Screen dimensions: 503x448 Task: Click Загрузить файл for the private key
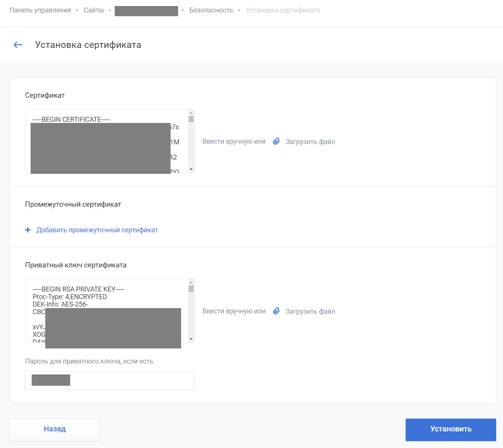tap(310, 311)
